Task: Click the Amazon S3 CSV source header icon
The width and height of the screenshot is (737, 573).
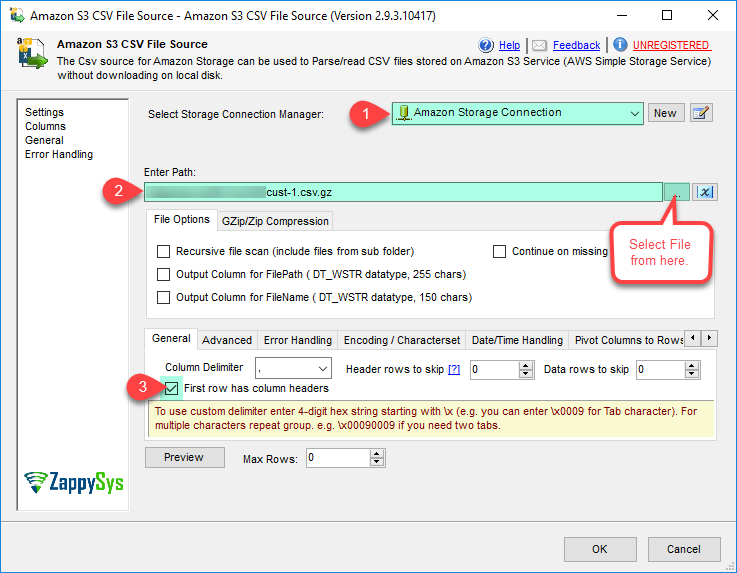Action: pyautogui.click(x=32, y=53)
